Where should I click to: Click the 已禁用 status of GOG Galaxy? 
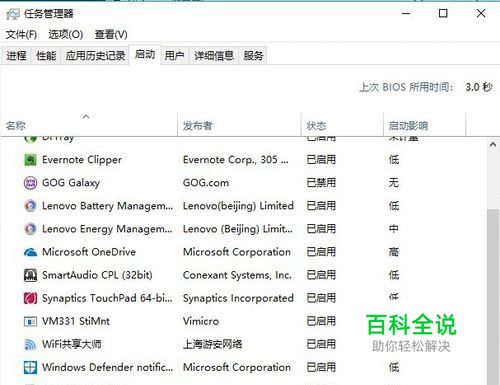(x=321, y=183)
